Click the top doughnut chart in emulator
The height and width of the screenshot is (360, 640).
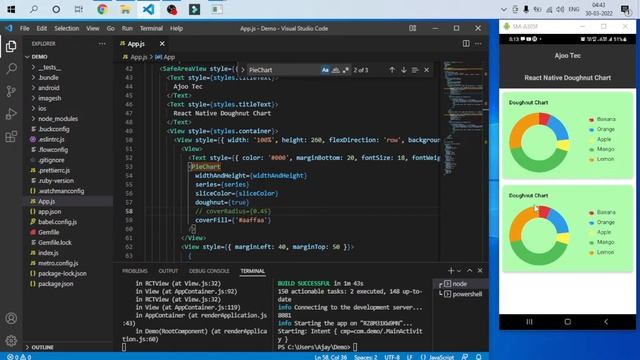(539, 142)
